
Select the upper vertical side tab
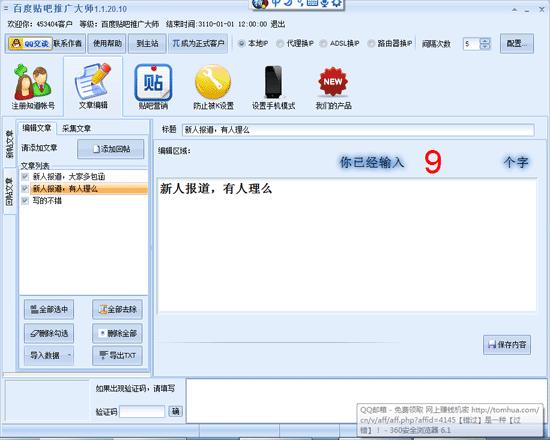[9, 144]
